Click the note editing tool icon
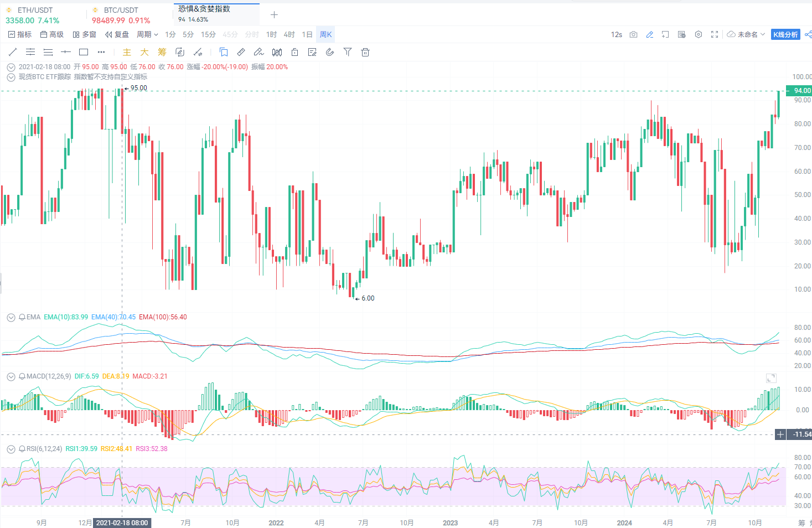The height and width of the screenshot is (528, 812). click(312, 52)
